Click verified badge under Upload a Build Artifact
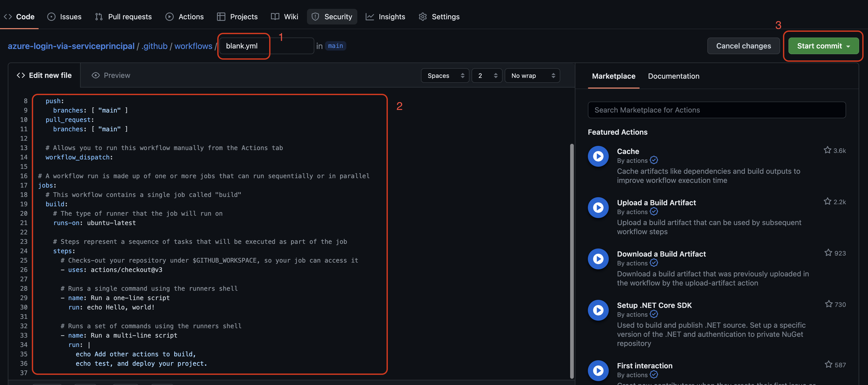This screenshot has height=385, width=868. 654,211
